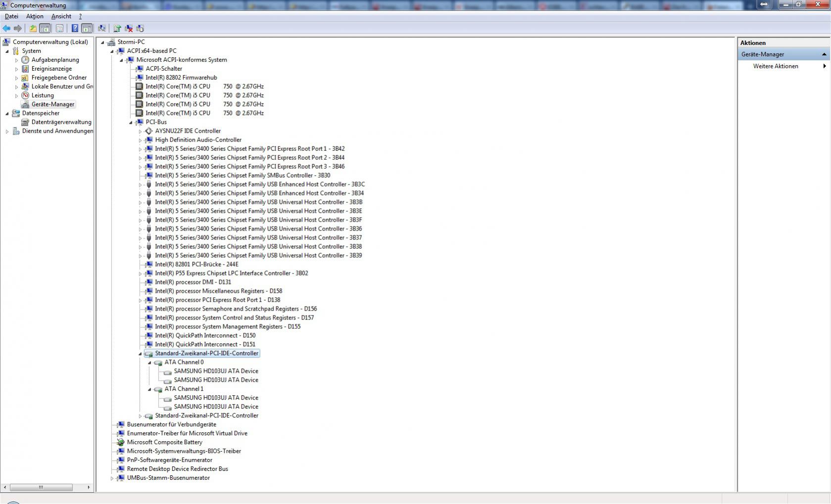Collapse the PCI-Bus branch
Image resolution: width=831 pixels, height=504 pixels.
point(131,122)
